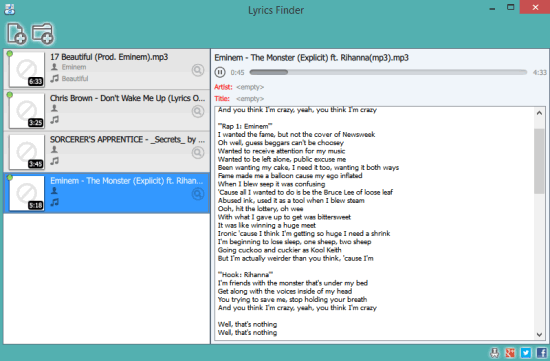This screenshot has height=361, width=550.
Task: Search lyrics for selected Eminem Monster track
Action: click(x=198, y=194)
